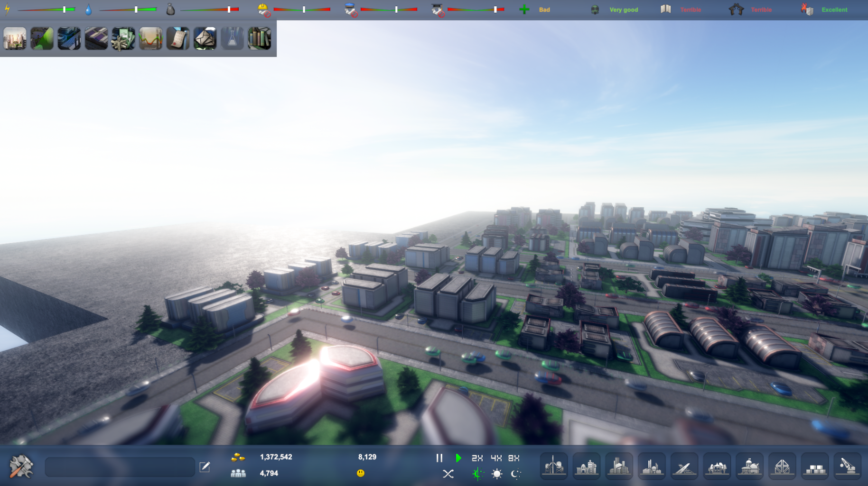This screenshot has height=486, width=868.
Task: Click the 1,372,542 money value
Action: [x=276, y=457]
